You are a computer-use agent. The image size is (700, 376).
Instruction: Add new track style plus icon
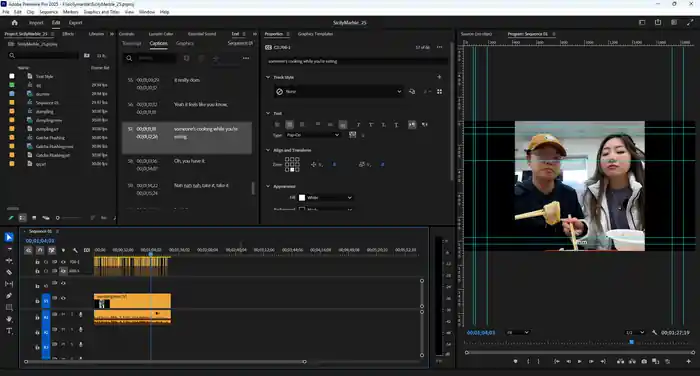(439, 77)
